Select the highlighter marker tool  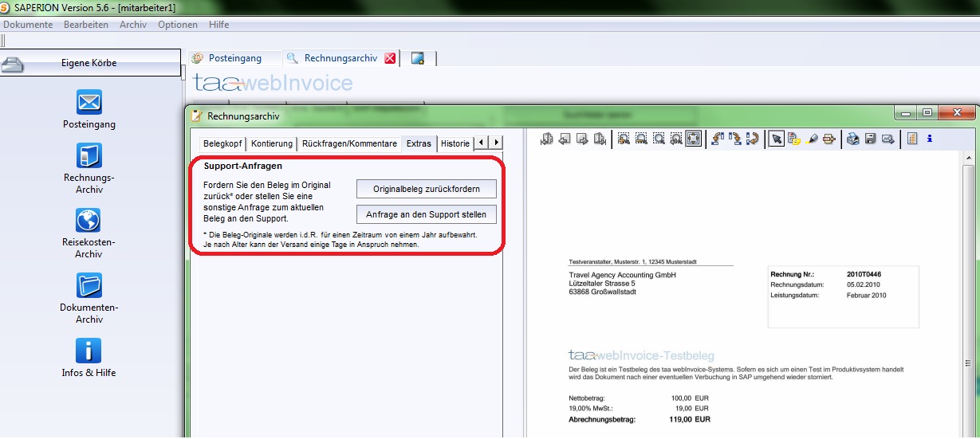point(812,139)
